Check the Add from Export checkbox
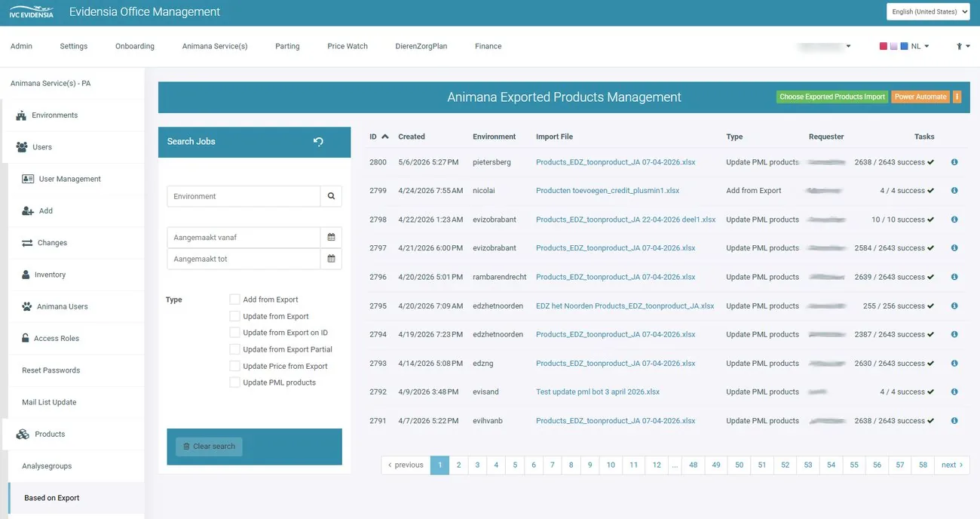Screen dimensions: 980x519 (234, 299)
